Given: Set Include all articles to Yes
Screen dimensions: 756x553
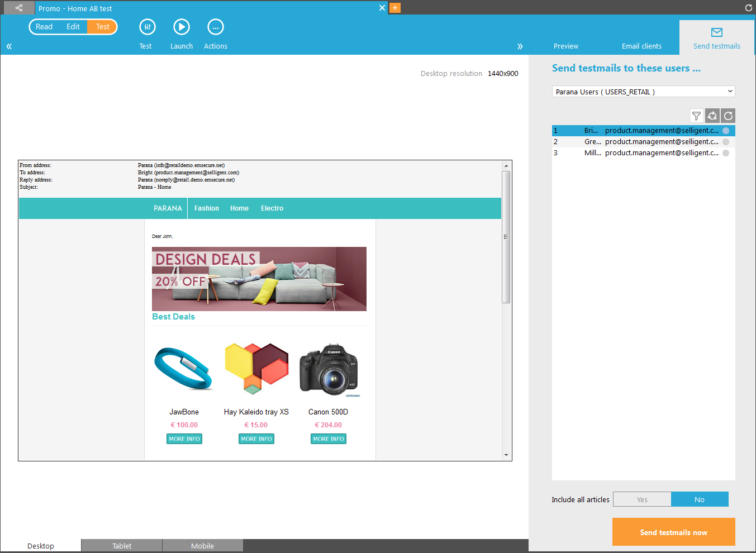Looking at the screenshot, I should [x=642, y=499].
